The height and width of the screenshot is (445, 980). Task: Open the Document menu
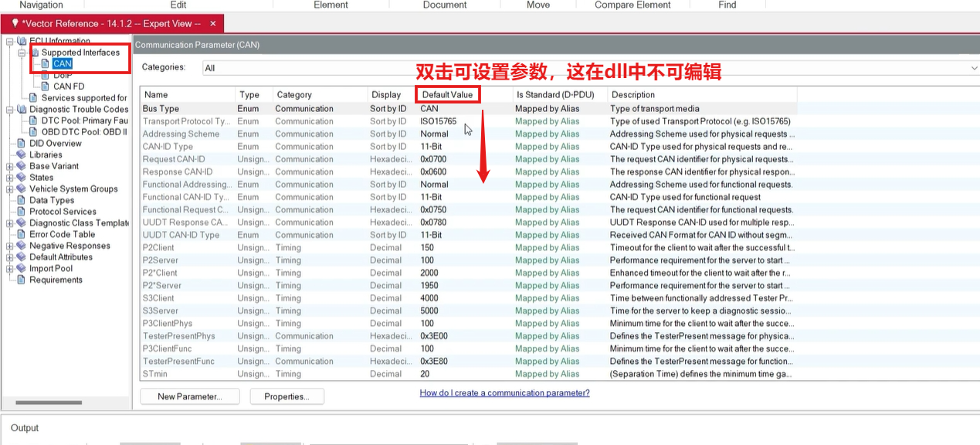[x=445, y=5]
